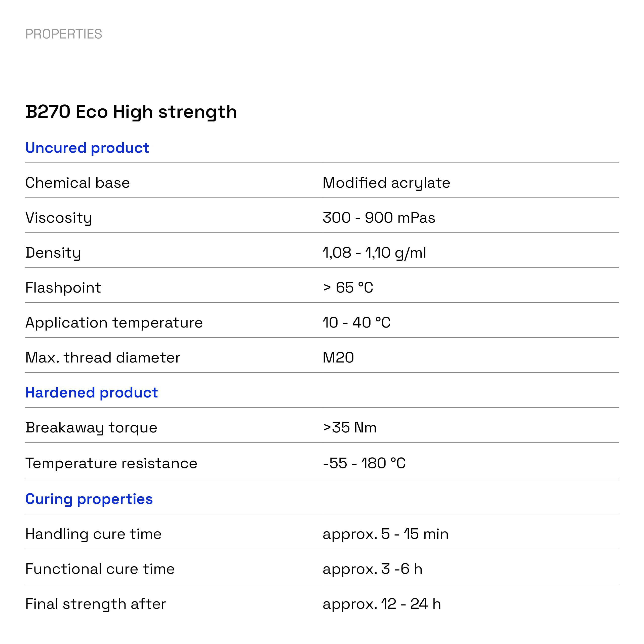Select the M20 thread diameter value
Viewport: 644px width, 644px height.
(x=338, y=358)
